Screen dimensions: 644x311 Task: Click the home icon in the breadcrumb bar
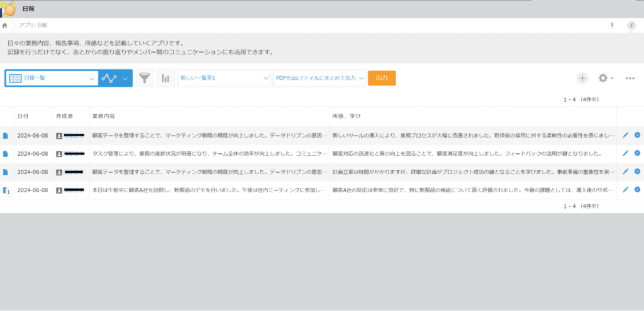pyautogui.click(x=6, y=25)
